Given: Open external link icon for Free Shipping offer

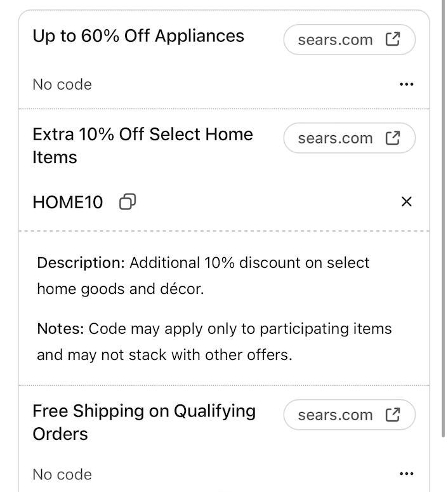Looking at the screenshot, I should 393,415.
